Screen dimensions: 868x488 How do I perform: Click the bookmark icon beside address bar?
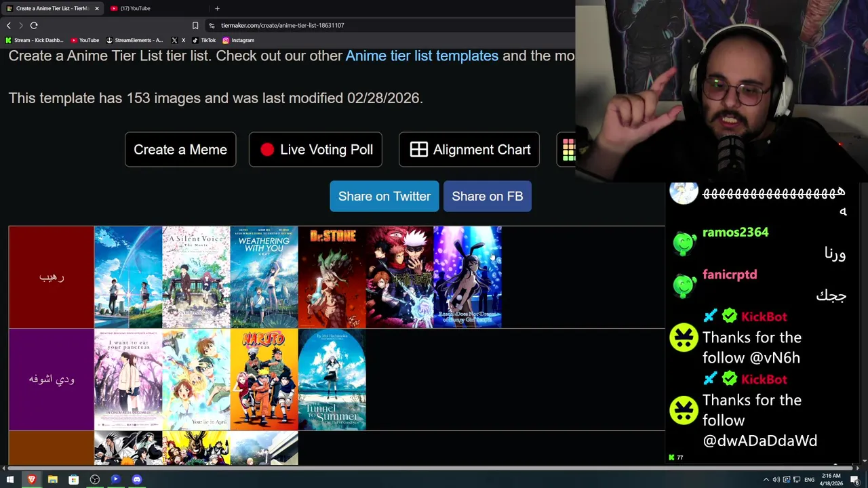[195, 25]
